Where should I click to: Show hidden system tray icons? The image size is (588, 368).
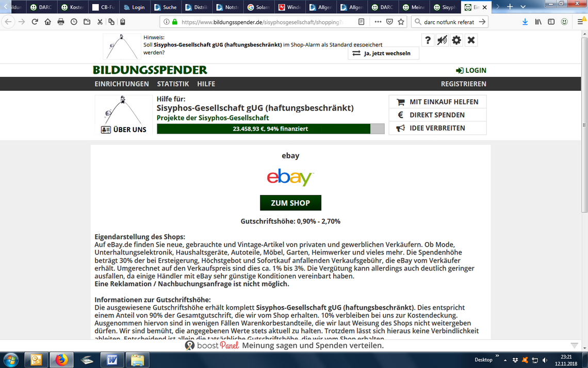click(x=505, y=360)
